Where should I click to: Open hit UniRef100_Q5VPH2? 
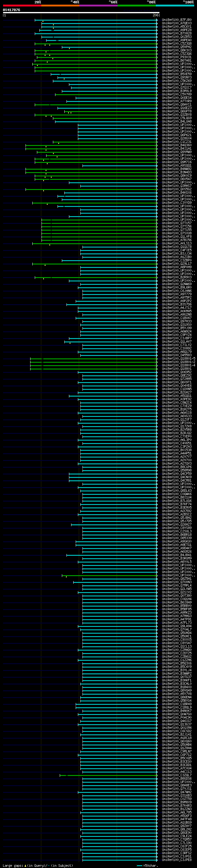tap(177, 47)
